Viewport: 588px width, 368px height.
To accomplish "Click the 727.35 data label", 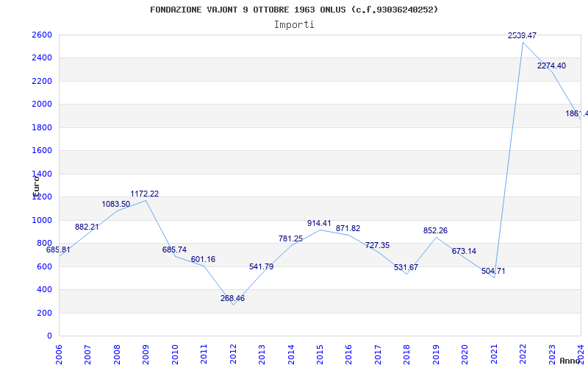I will tap(377, 245).
